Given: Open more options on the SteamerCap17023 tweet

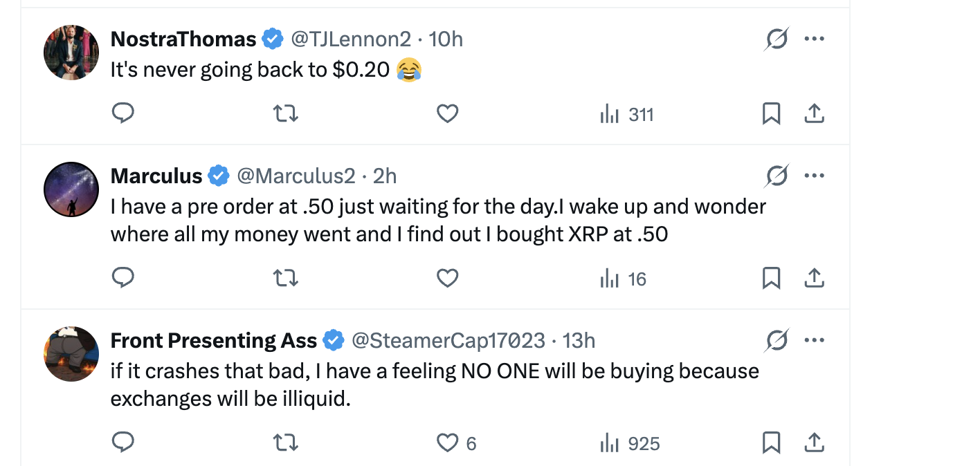Looking at the screenshot, I should [815, 340].
